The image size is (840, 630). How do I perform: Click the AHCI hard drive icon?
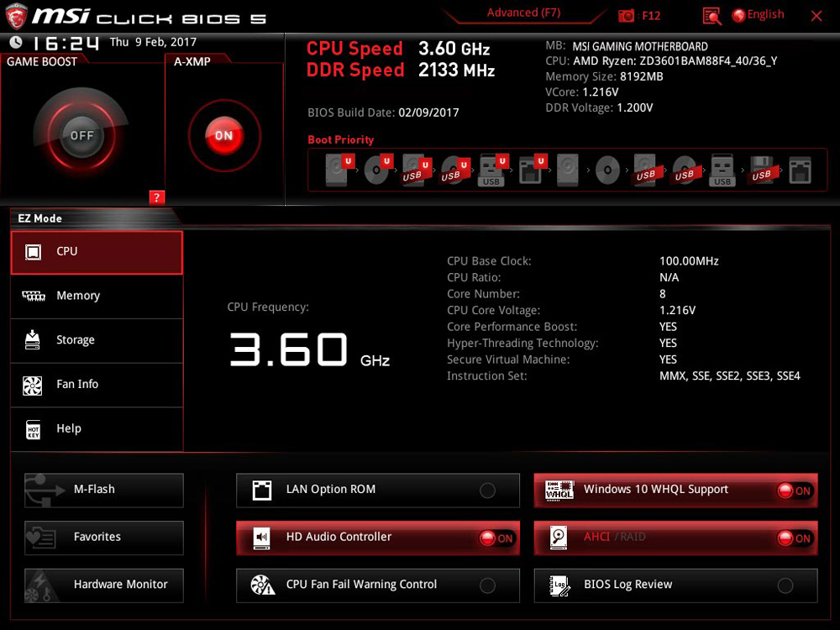(559, 538)
